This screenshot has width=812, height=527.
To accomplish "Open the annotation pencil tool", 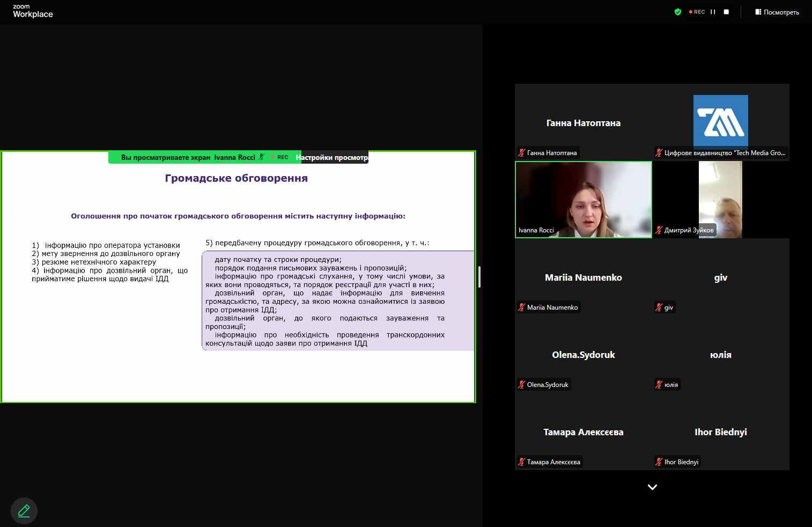I will pos(24,511).
